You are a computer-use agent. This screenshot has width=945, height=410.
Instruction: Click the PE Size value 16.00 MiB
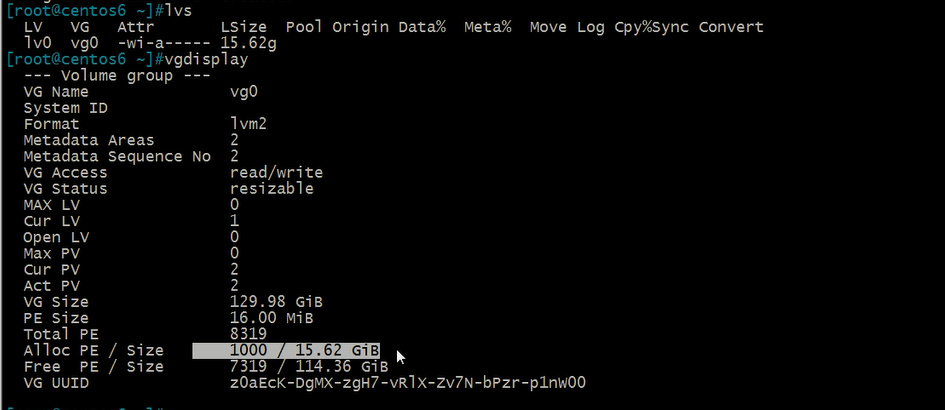272,318
